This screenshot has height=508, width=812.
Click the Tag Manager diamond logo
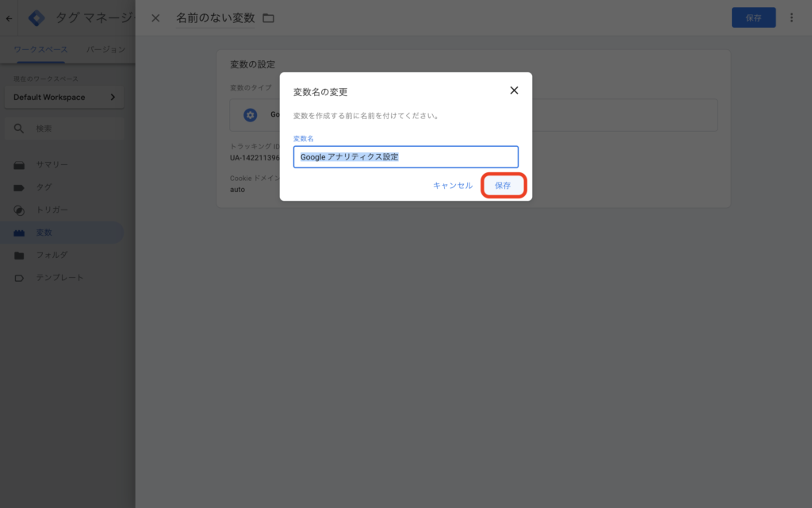coord(36,18)
